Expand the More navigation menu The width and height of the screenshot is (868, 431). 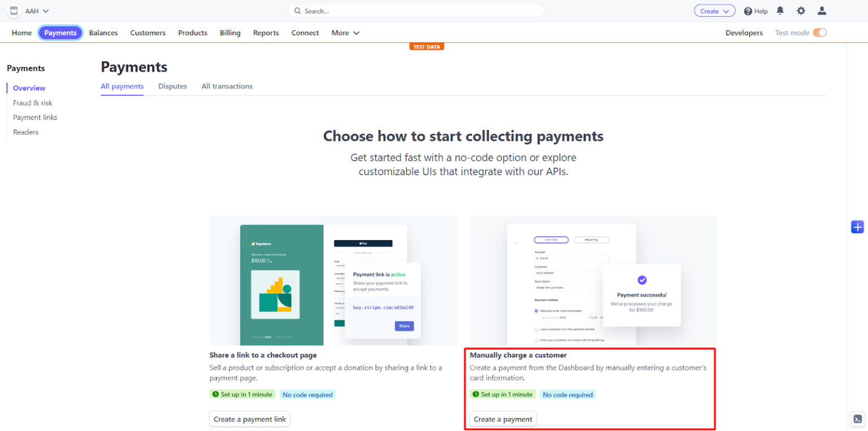(345, 33)
